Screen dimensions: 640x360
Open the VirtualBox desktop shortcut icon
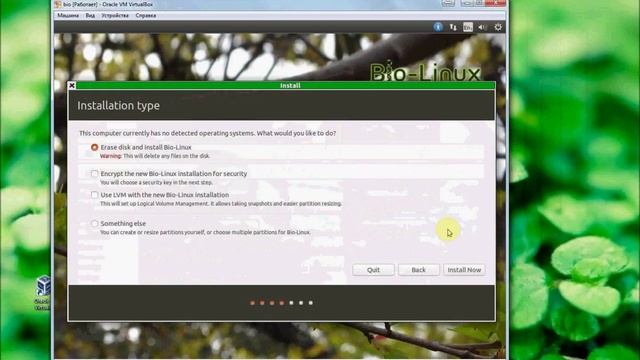(x=42, y=293)
